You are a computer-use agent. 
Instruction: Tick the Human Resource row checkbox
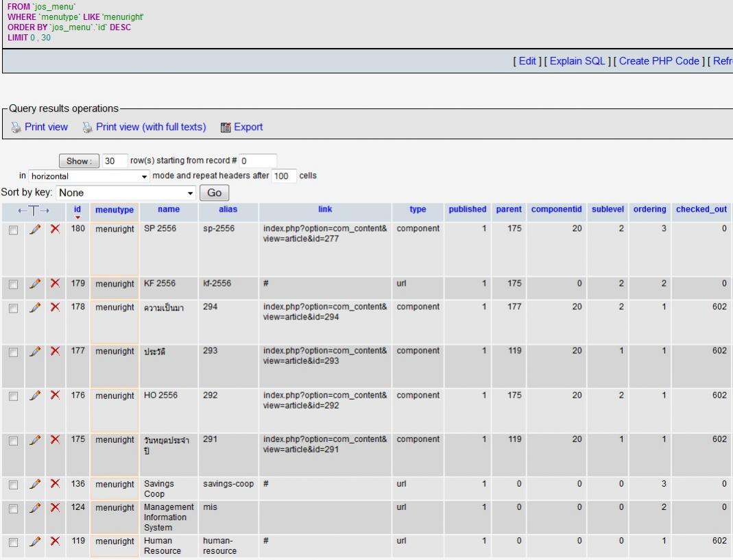click(x=14, y=542)
